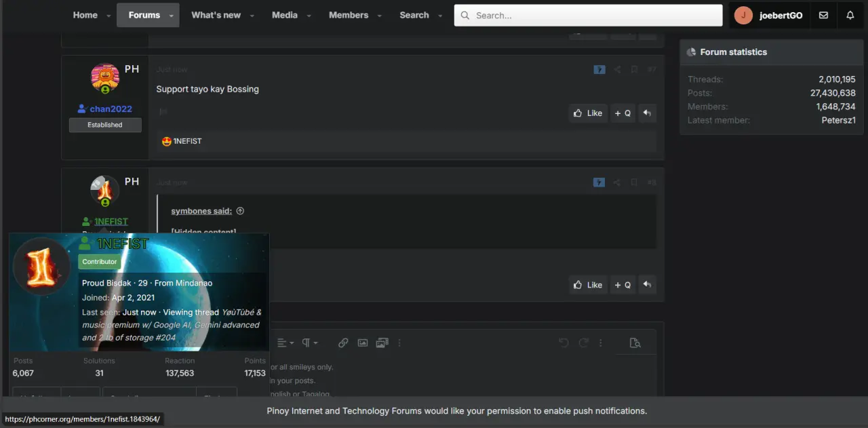Multi-quote 1NEFIST's post with +Q

point(623,285)
